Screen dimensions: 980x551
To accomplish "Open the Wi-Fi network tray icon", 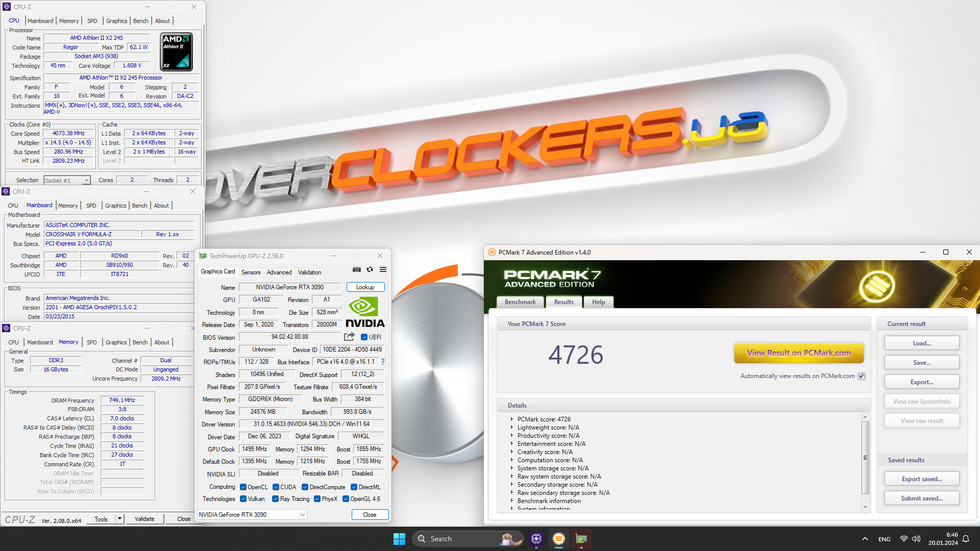I will click(904, 539).
